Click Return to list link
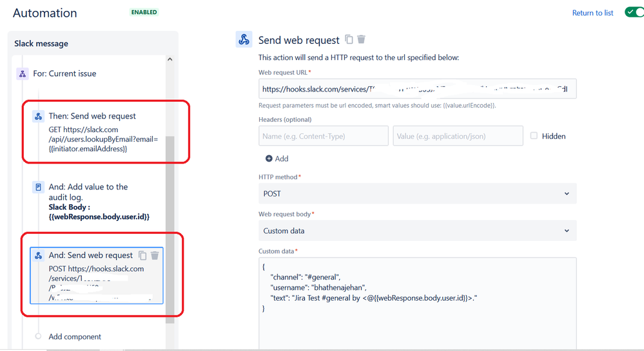This screenshot has height=351, width=644. (x=592, y=13)
